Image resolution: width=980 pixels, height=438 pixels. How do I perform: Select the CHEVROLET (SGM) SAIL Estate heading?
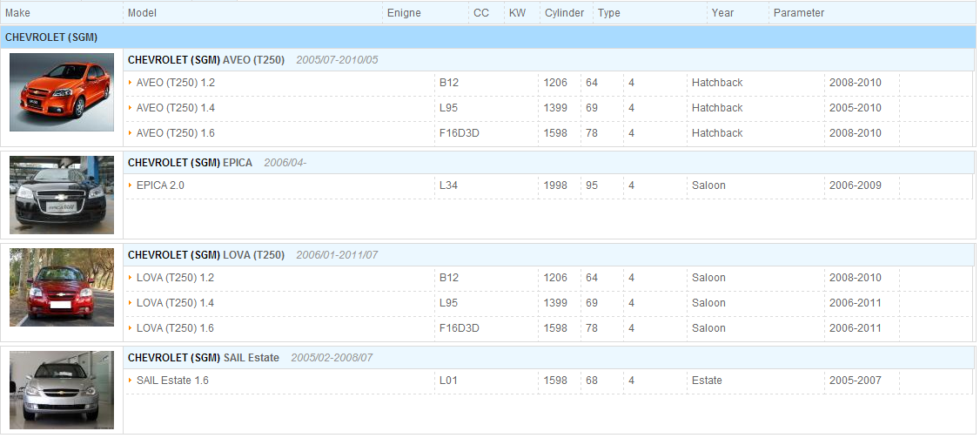coord(204,358)
